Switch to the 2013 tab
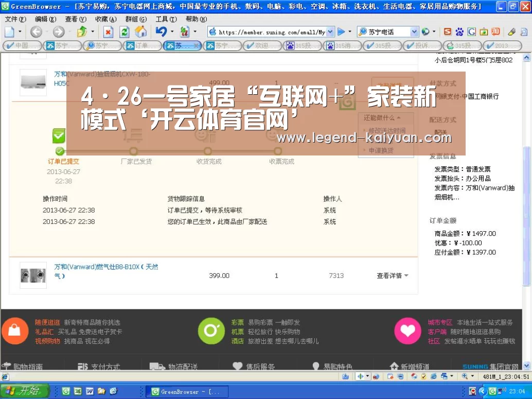The height and width of the screenshot is (399, 532). [x=503, y=45]
